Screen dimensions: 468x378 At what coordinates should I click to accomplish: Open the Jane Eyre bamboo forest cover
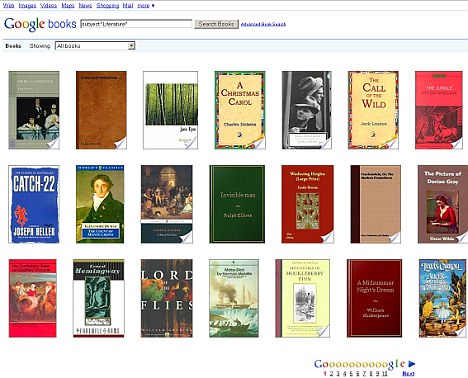pyautogui.click(x=170, y=110)
